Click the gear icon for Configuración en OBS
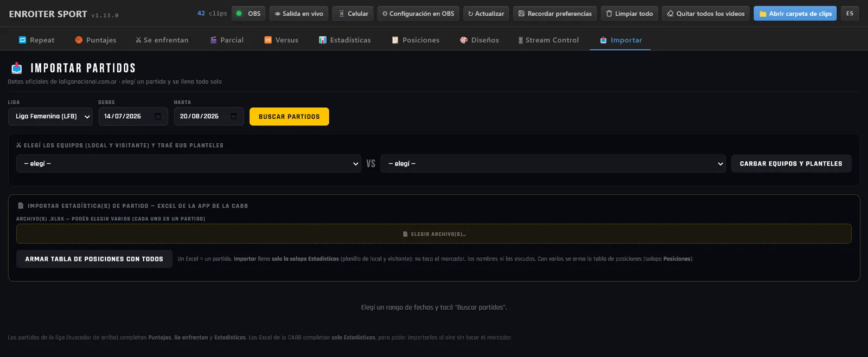The width and height of the screenshot is (868, 357). coord(385,14)
